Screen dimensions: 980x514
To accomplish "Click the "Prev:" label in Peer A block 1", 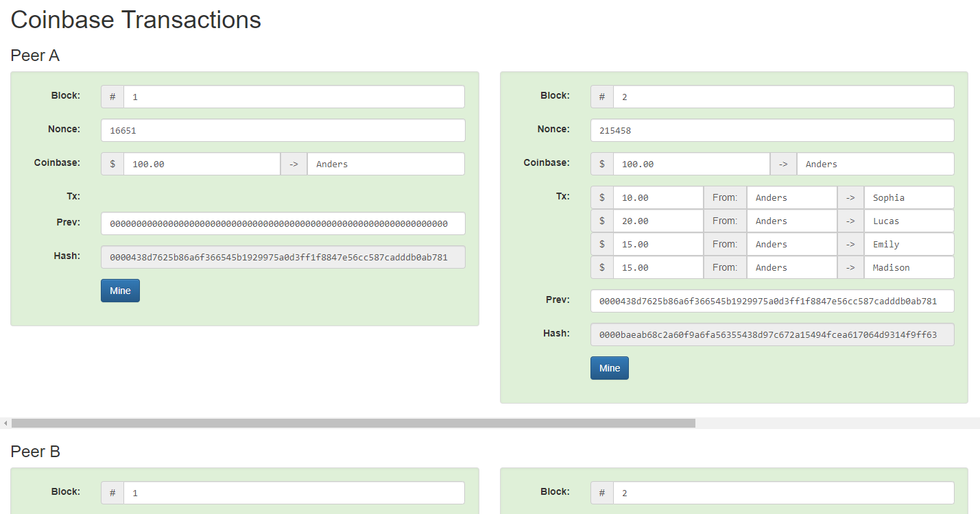I will pos(69,222).
